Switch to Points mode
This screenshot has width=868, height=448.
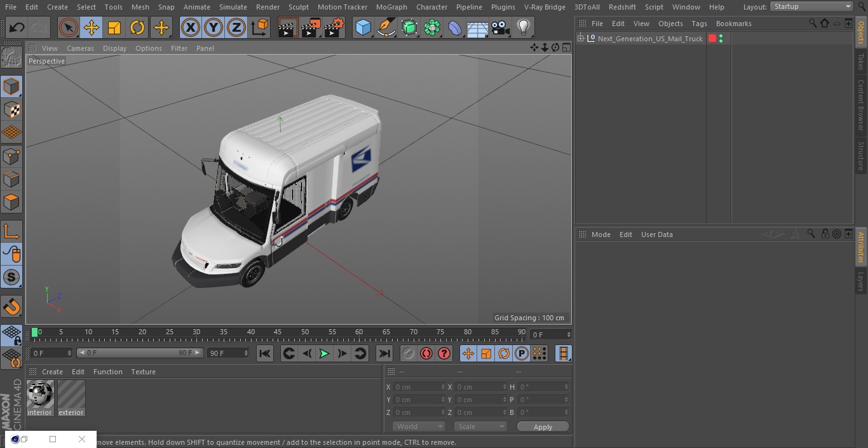point(11,156)
